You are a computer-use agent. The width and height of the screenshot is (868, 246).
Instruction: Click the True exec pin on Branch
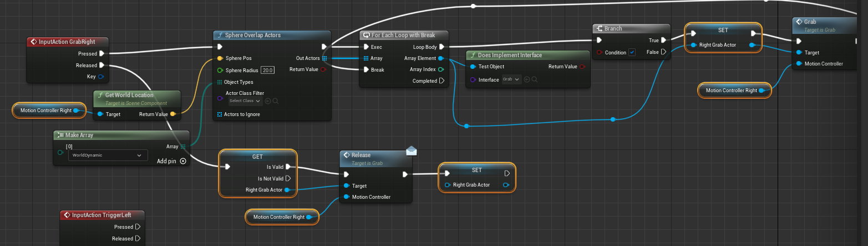tap(663, 40)
